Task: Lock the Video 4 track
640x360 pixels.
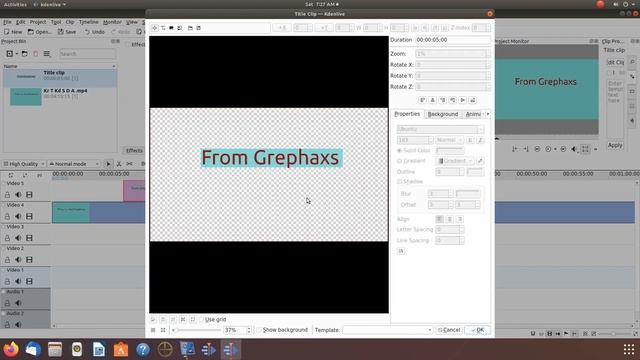Action: [x=7, y=216]
